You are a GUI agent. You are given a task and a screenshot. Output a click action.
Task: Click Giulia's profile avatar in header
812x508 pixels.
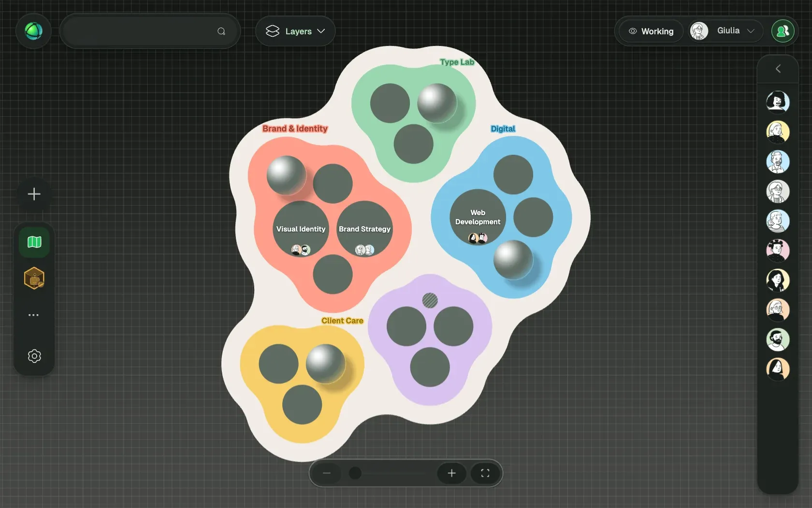(x=698, y=31)
